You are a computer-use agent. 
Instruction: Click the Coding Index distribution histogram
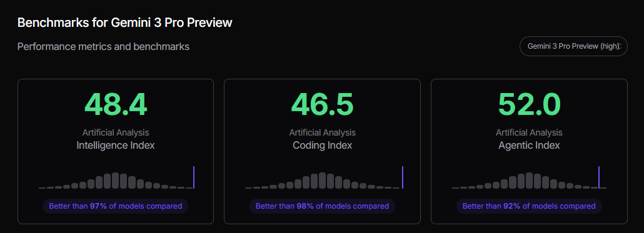tap(324, 177)
